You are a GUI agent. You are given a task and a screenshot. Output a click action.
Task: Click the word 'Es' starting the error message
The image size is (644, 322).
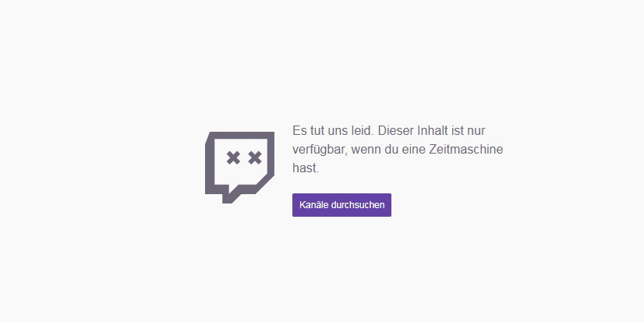click(x=298, y=131)
